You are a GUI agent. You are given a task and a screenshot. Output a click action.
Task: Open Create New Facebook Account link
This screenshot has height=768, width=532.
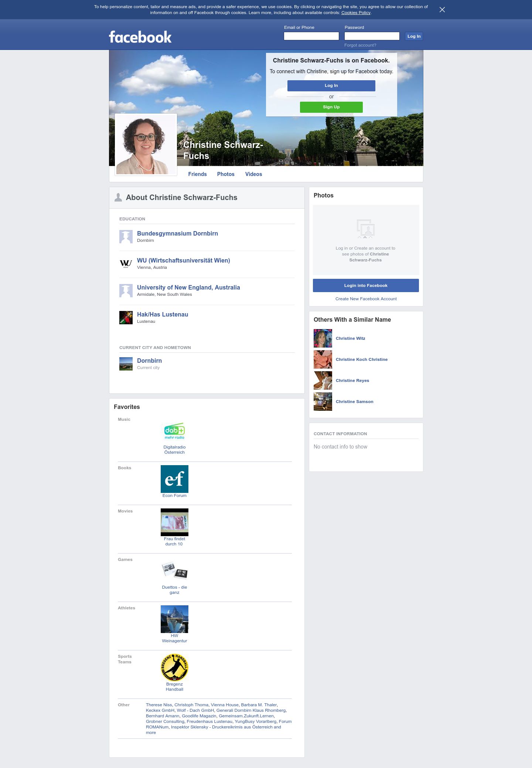366,299
